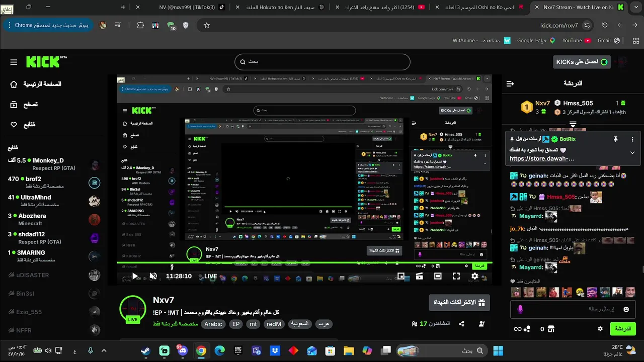Collapse chat panel with arrow icon
Image resolution: width=644 pixels, height=362 pixels.
click(510, 83)
